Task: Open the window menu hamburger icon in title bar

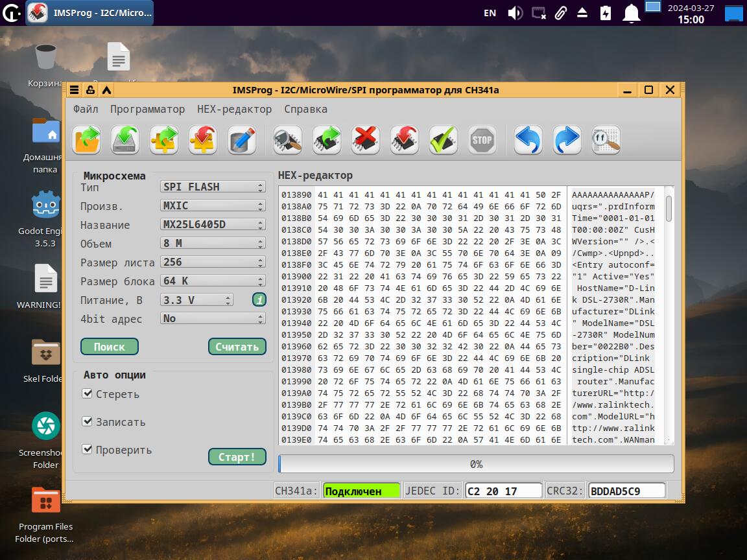Action: click(x=75, y=90)
